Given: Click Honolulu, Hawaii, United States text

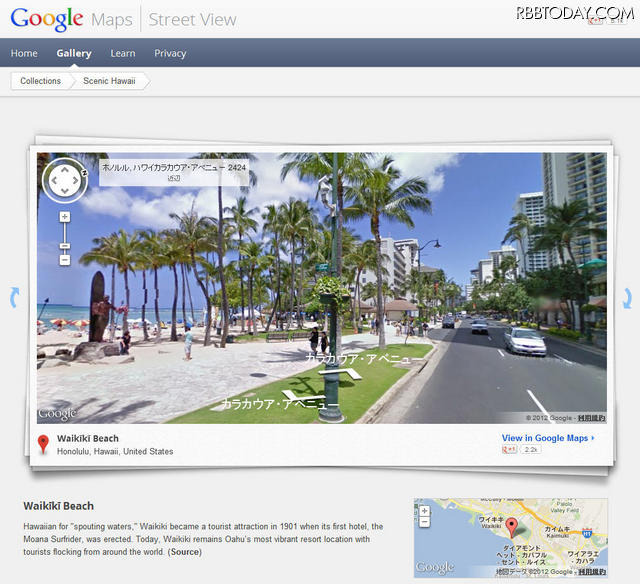Looking at the screenshot, I should pyautogui.click(x=115, y=451).
